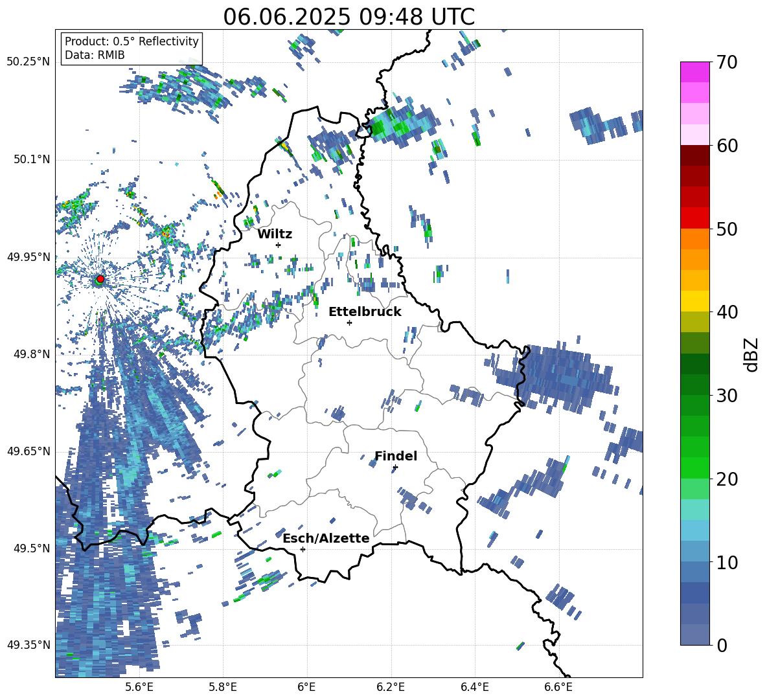
Task: Click the magenta top segment of colorbar
Action: pyautogui.click(x=694, y=72)
